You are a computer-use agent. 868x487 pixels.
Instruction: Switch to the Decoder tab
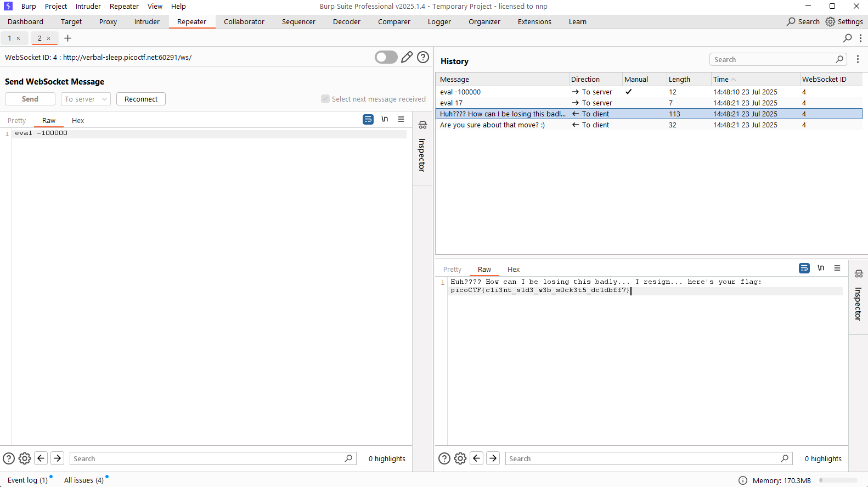347,21
